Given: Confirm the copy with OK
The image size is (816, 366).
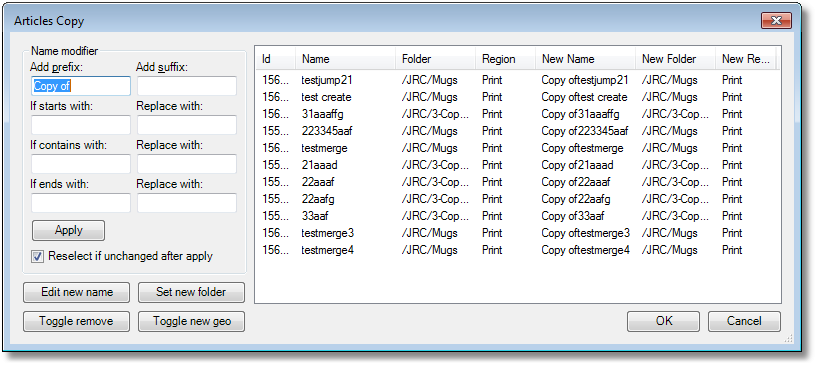Looking at the screenshot, I should pos(664,321).
